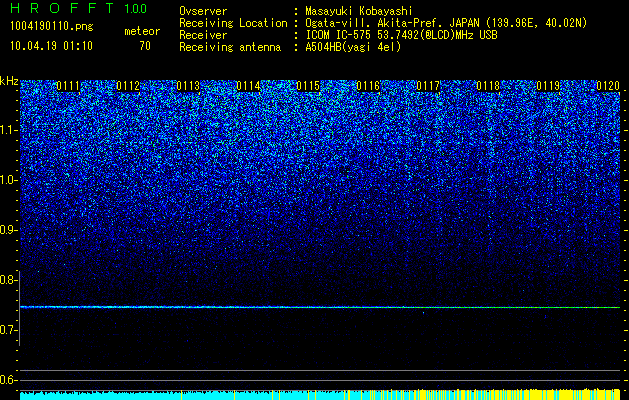
Task: Click the 0.7 frequency axis label
Action: 8,330
